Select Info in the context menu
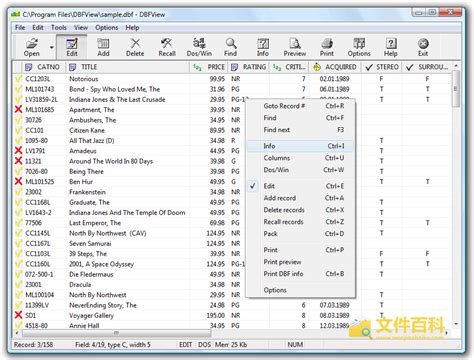474x360 pixels. click(x=300, y=146)
